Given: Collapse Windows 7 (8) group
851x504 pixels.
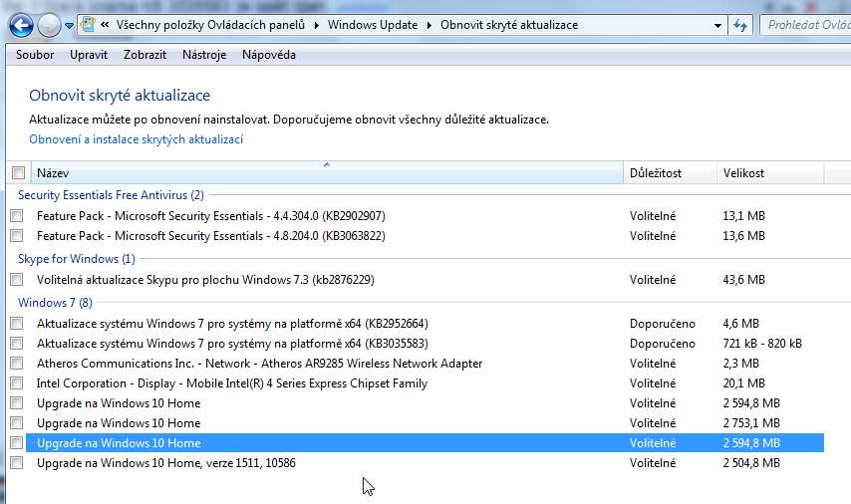Looking at the screenshot, I should click(55, 303).
